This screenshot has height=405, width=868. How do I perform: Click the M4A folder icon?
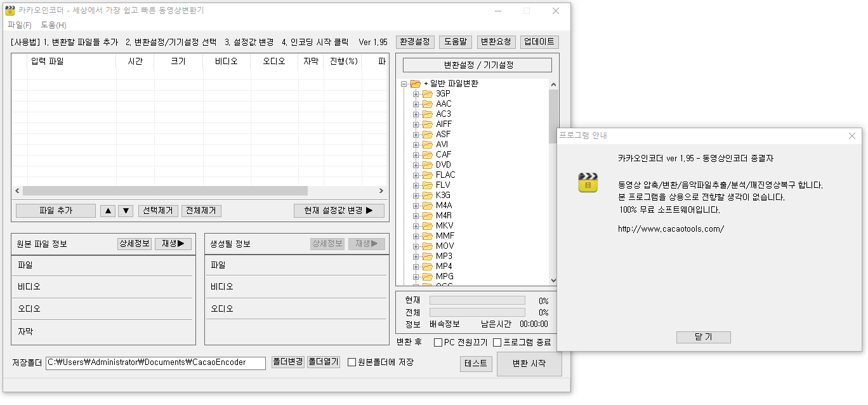coord(427,206)
